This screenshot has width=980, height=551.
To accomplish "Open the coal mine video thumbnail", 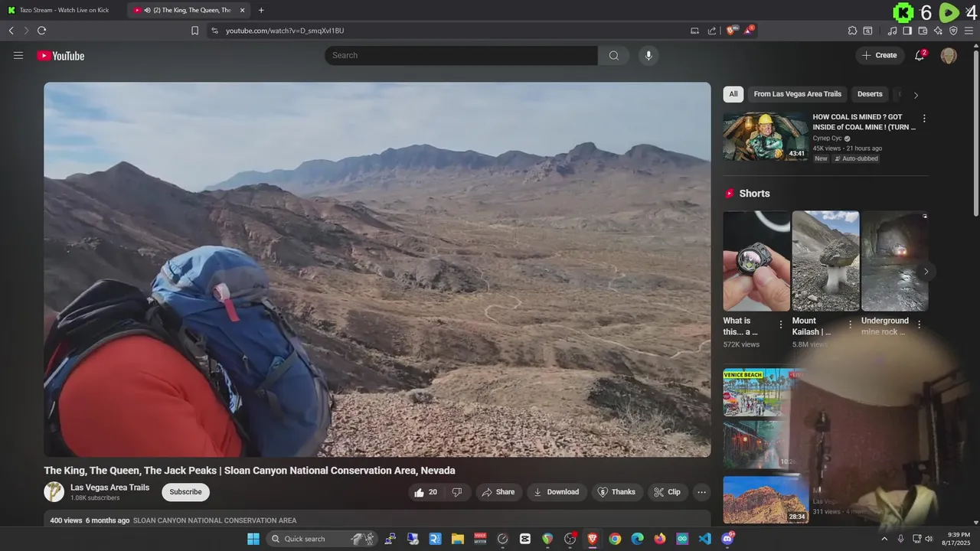I will (x=766, y=136).
